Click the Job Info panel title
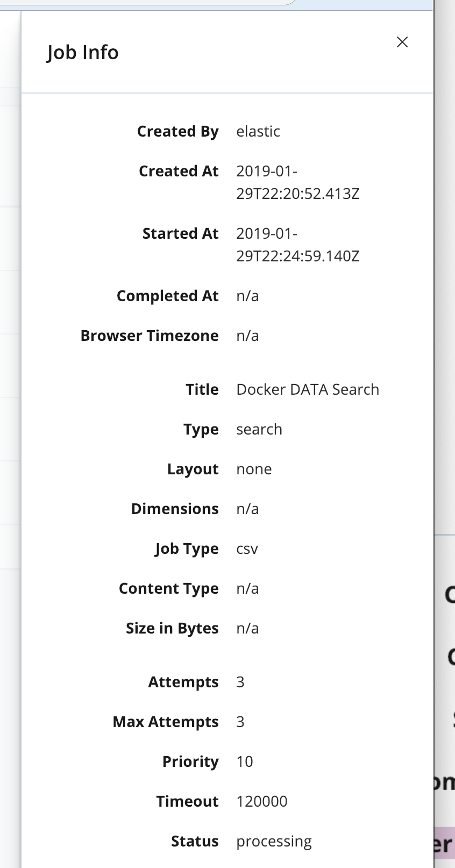 coord(82,52)
